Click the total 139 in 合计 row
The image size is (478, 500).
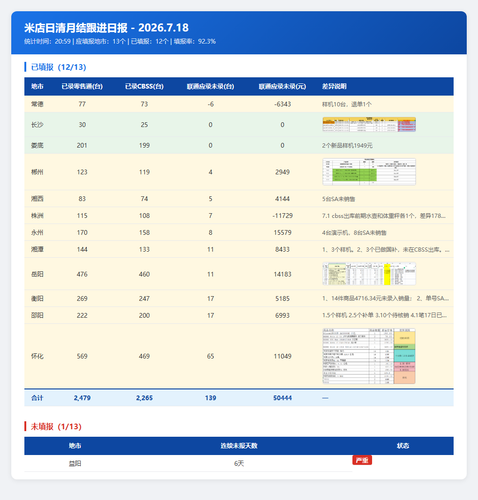[210, 398]
